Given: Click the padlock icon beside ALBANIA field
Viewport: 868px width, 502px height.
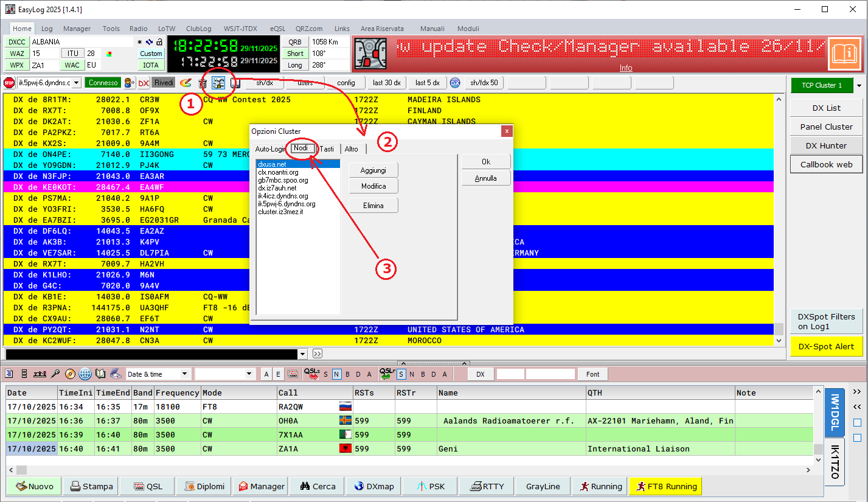Looking at the screenshot, I should (x=159, y=42).
